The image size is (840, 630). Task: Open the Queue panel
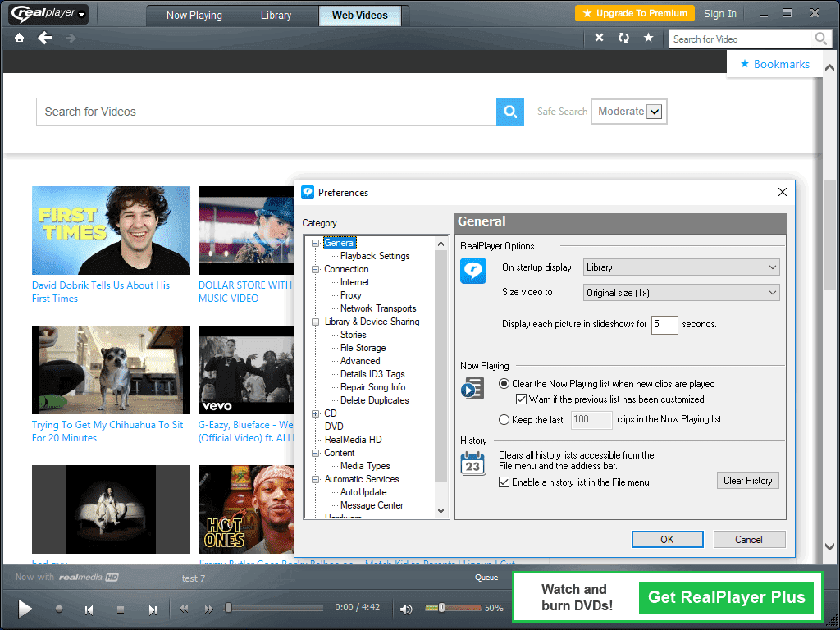click(x=486, y=577)
